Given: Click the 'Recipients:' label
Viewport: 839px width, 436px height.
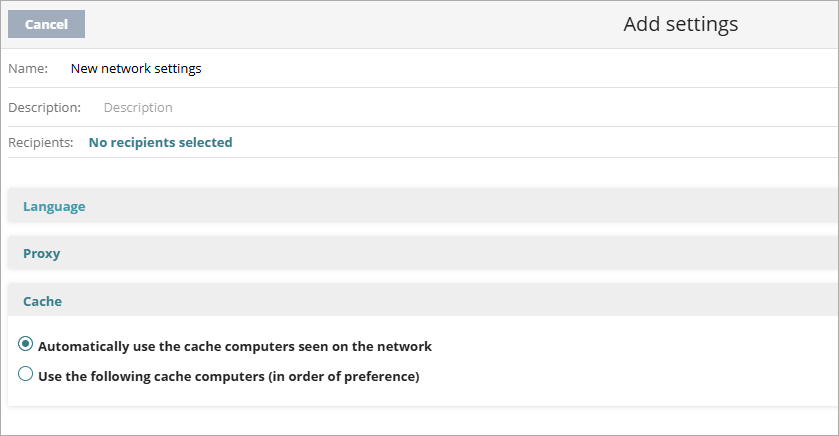Looking at the screenshot, I should click(41, 142).
